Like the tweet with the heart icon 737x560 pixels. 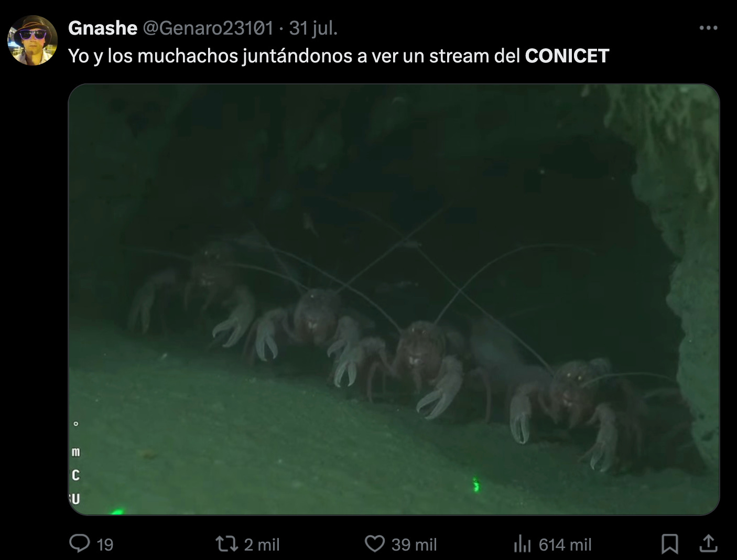pyautogui.click(x=375, y=544)
